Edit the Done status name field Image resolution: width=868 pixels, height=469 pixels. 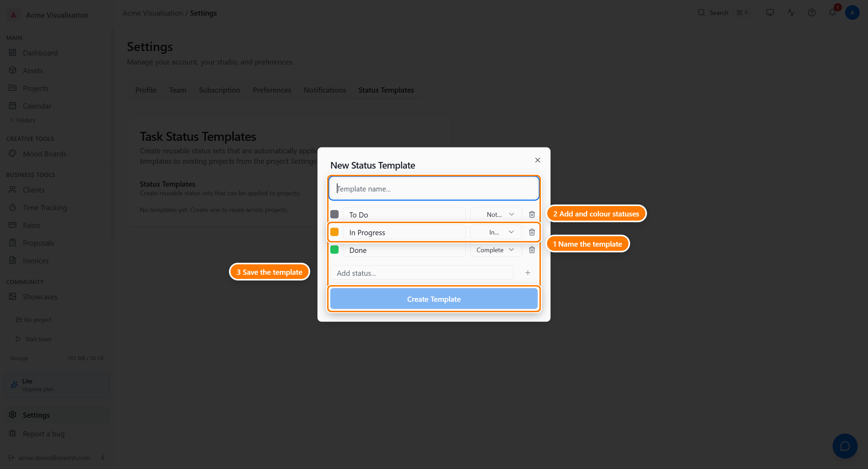click(404, 250)
